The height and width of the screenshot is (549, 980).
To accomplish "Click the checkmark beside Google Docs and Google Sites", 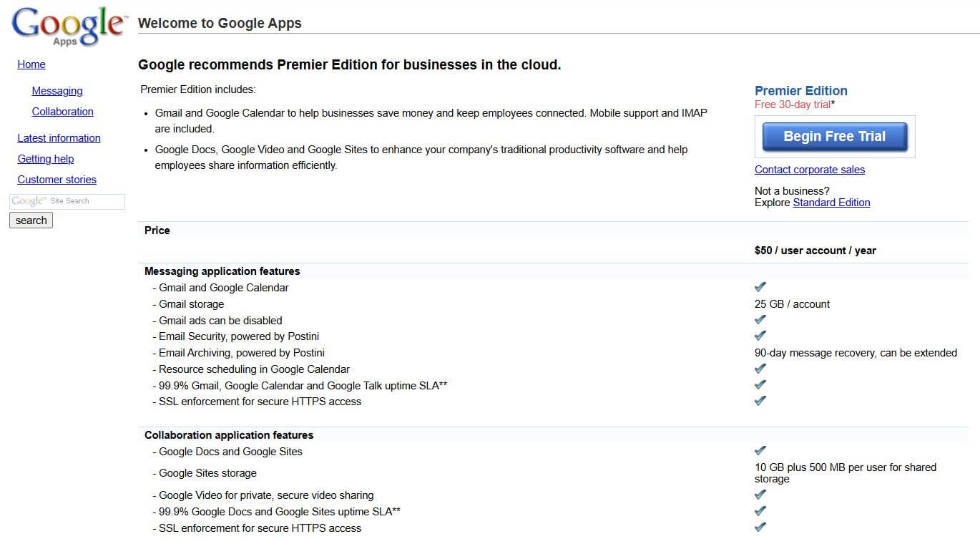I will (760, 450).
